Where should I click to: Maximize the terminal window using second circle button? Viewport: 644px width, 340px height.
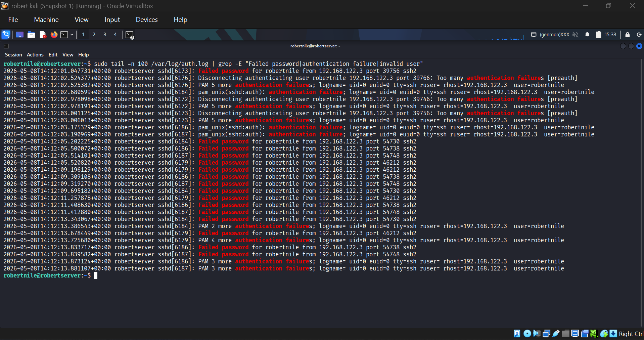(x=631, y=46)
